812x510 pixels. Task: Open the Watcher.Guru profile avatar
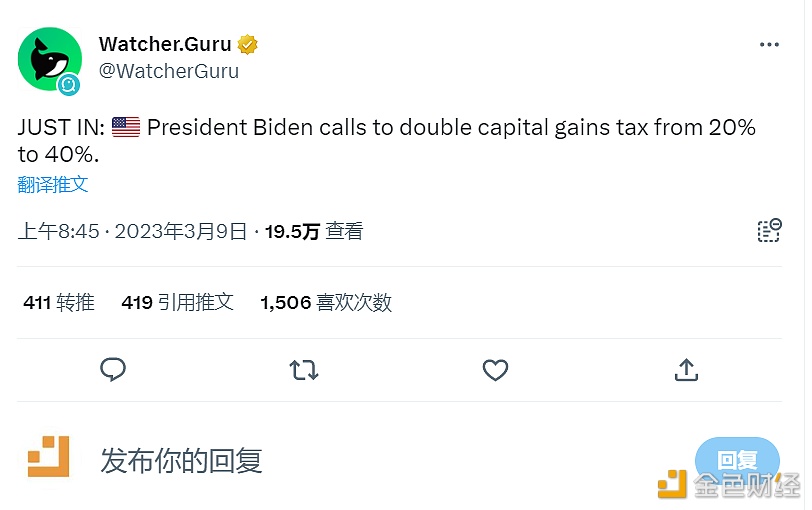pos(49,60)
